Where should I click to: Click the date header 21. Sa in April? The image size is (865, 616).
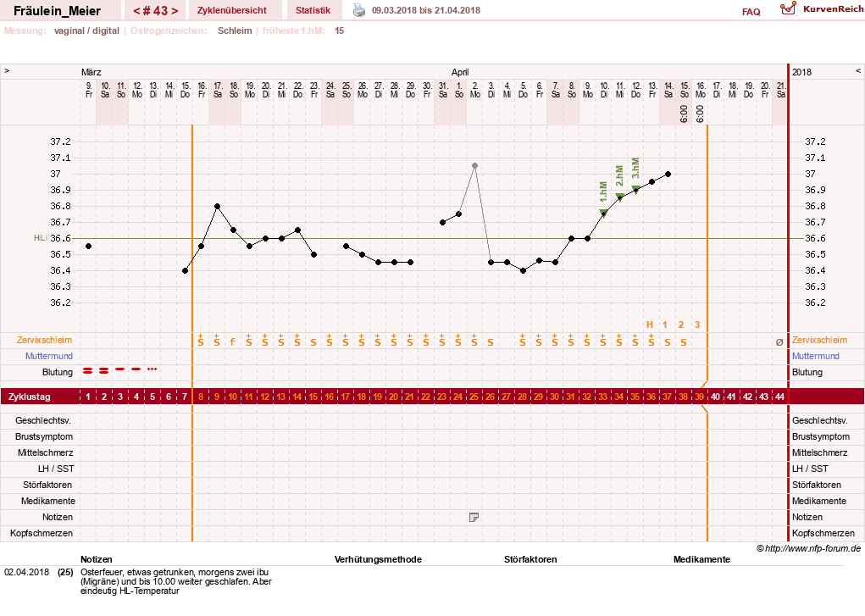[x=780, y=90]
